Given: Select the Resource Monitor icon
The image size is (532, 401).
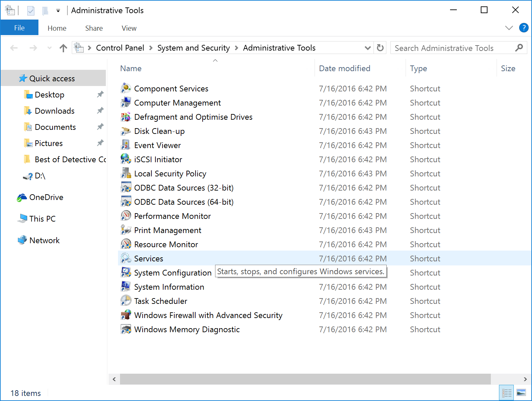Looking at the screenshot, I should (x=126, y=244).
